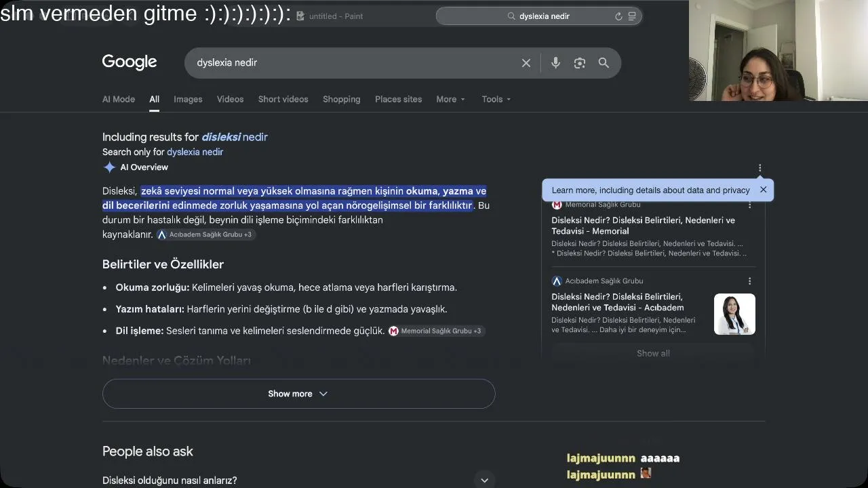This screenshot has height=488, width=868.
Task: Click the 'Belirtiler ve Özellikler' heading
Action: coord(163,264)
